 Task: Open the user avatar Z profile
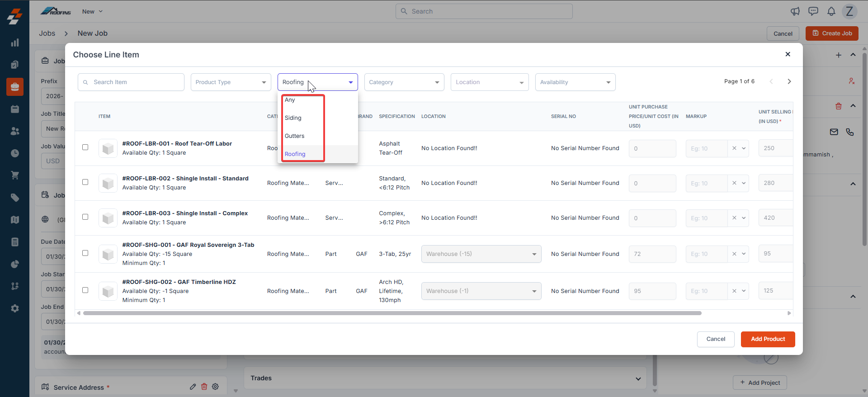849,11
